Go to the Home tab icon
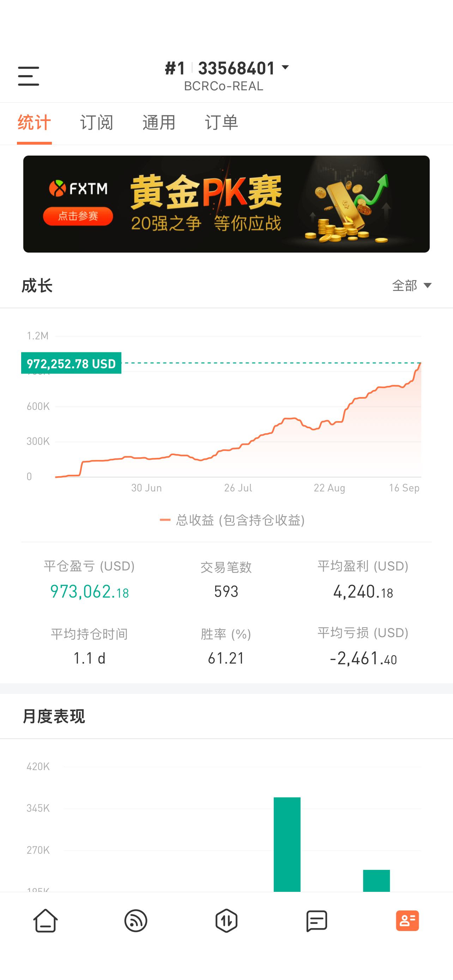This screenshot has height=980, width=453. [x=46, y=921]
